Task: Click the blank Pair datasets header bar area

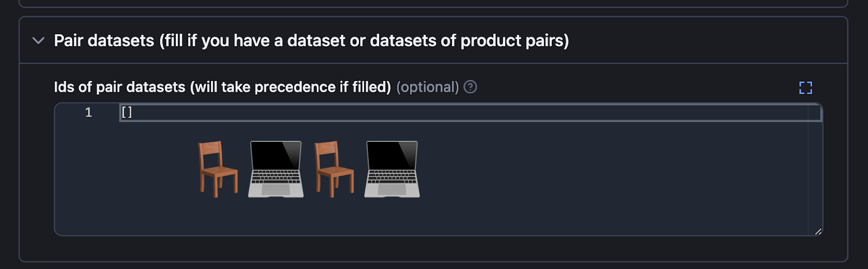Action: tap(705, 41)
